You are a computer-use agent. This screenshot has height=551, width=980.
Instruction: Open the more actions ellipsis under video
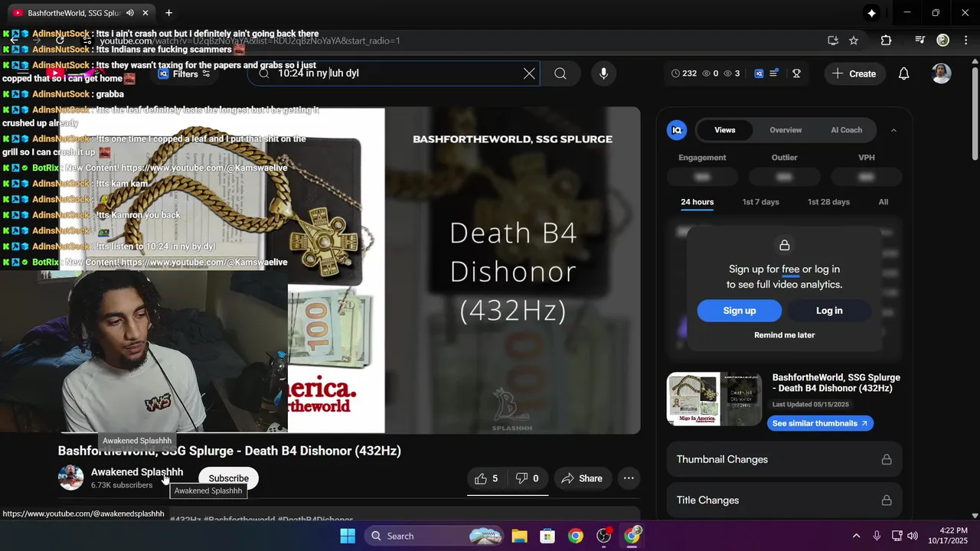tap(629, 478)
